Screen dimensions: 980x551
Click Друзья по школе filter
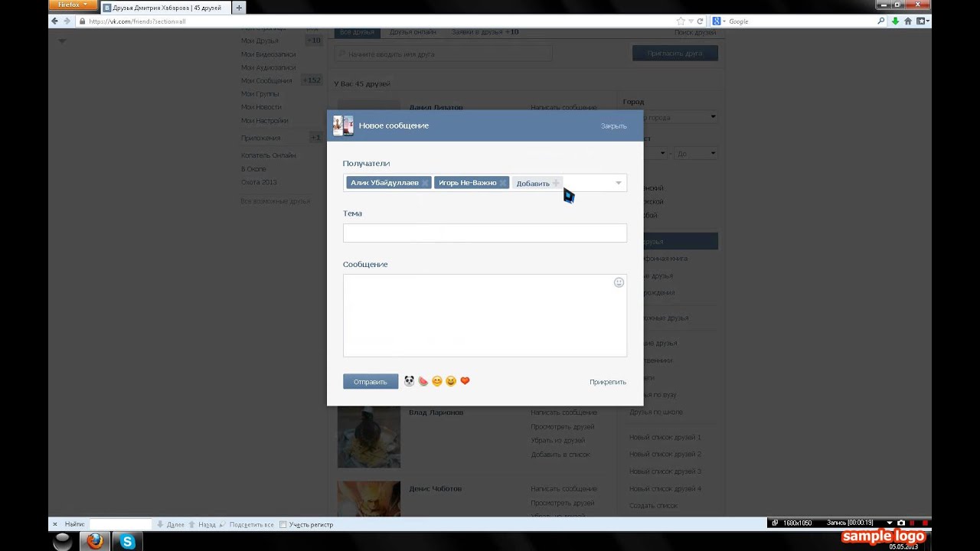656,412
